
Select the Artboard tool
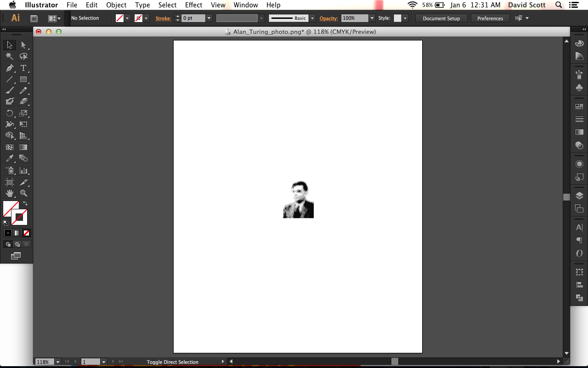coord(9,182)
